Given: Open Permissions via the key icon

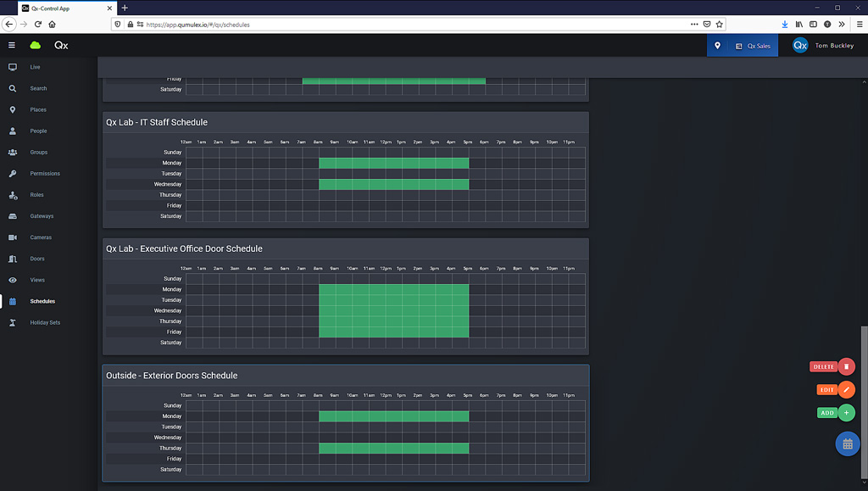Looking at the screenshot, I should point(13,174).
